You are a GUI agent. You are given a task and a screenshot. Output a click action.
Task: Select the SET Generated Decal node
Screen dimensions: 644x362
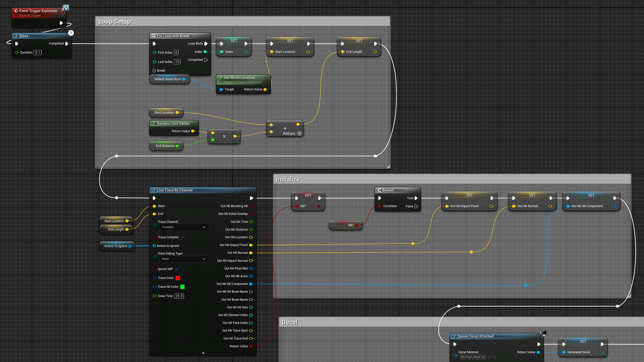[x=583, y=347]
